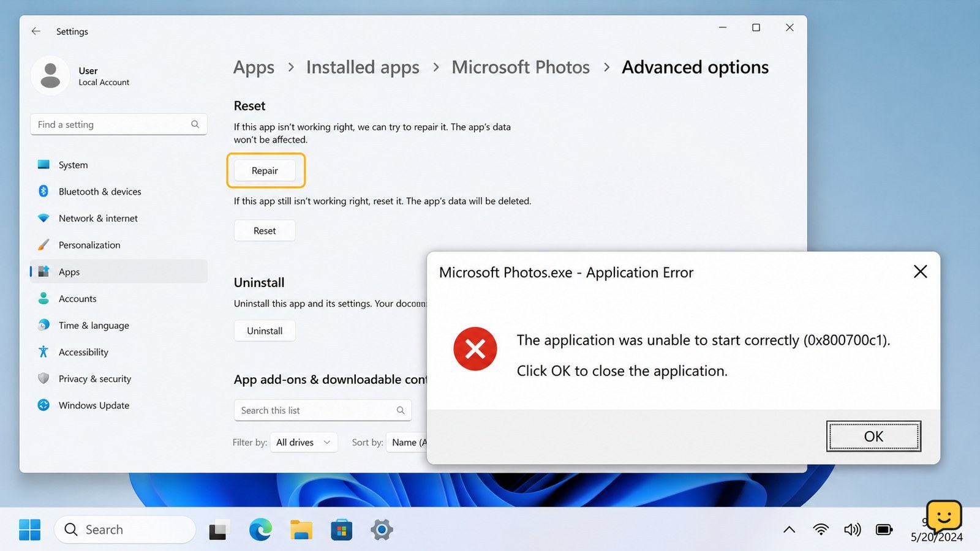Click the Local Account label
980x551 pixels.
(x=104, y=83)
